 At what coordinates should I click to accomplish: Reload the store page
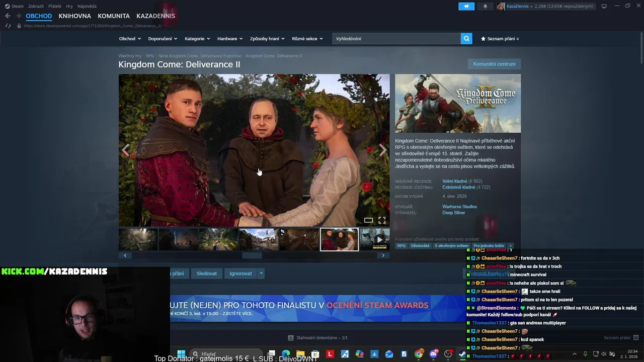(8, 26)
